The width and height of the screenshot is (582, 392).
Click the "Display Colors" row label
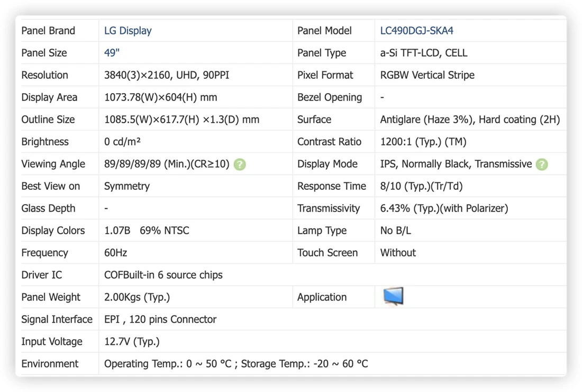tap(53, 231)
